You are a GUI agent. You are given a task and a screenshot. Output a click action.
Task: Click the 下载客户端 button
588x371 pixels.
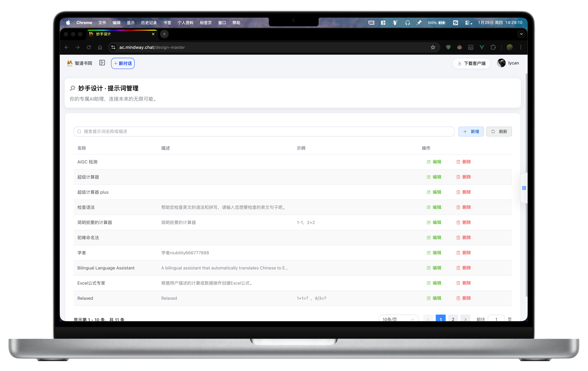click(471, 63)
